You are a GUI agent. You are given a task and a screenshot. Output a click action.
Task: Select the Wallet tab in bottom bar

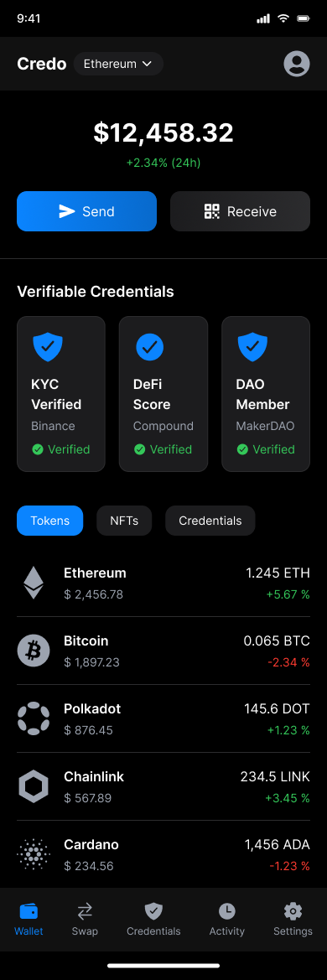29,920
